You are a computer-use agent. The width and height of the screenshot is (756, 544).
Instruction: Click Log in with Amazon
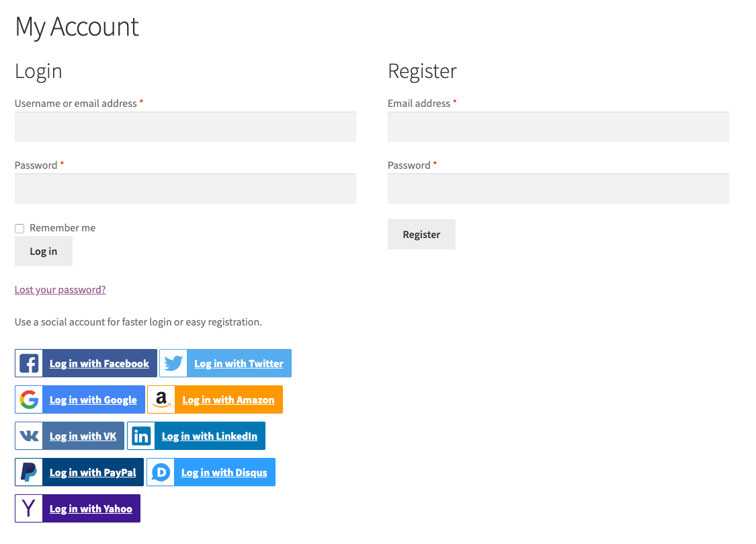(228, 399)
